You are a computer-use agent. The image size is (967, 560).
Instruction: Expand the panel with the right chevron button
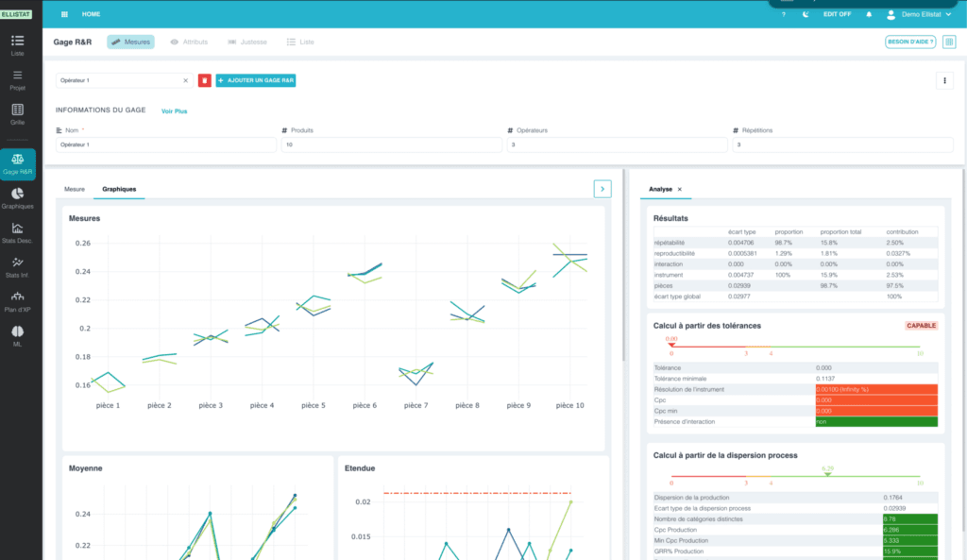point(602,189)
